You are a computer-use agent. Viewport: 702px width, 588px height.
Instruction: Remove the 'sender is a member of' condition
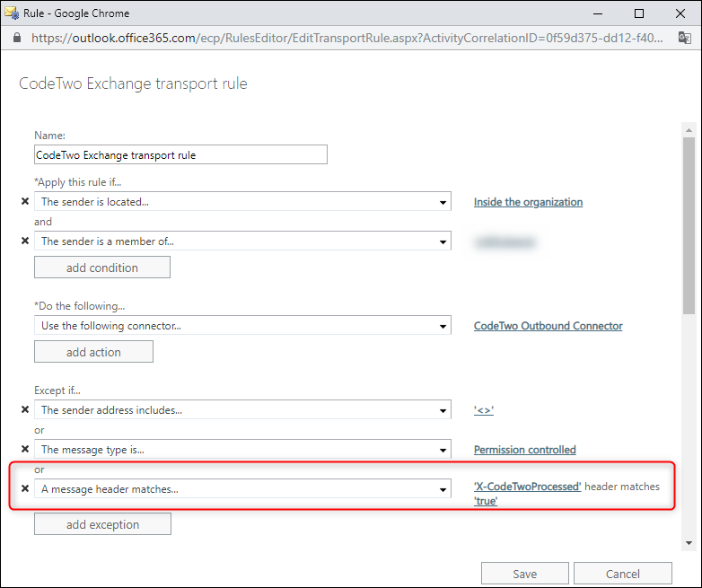click(x=25, y=241)
